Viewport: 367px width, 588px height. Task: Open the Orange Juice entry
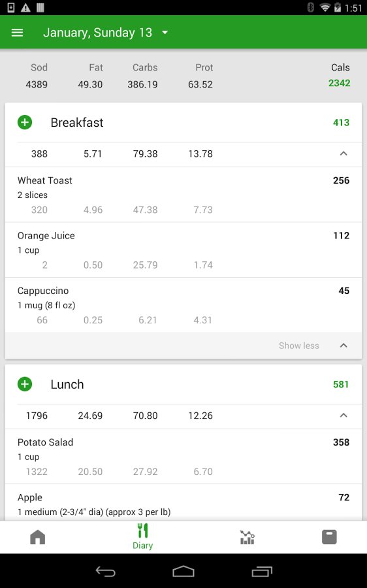click(183, 250)
